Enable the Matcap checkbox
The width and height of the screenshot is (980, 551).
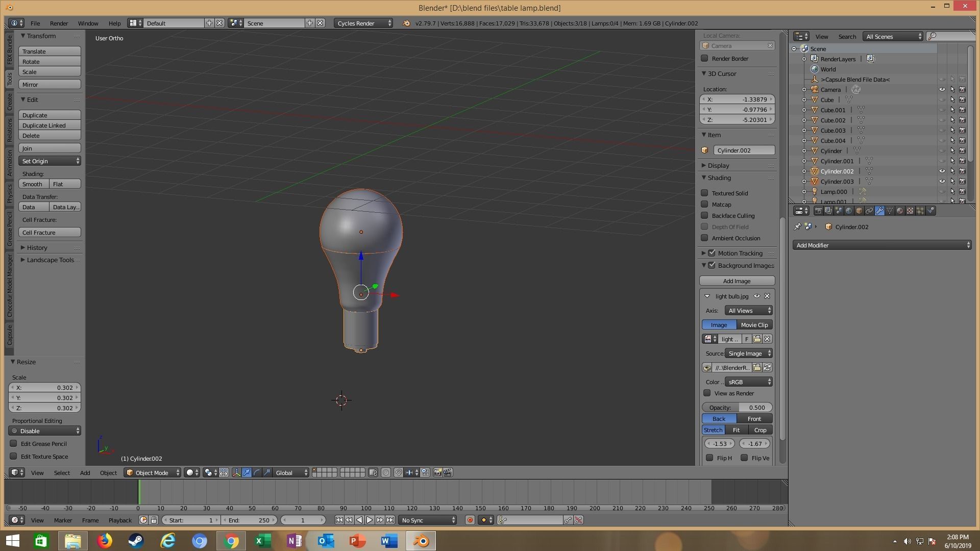coord(705,204)
